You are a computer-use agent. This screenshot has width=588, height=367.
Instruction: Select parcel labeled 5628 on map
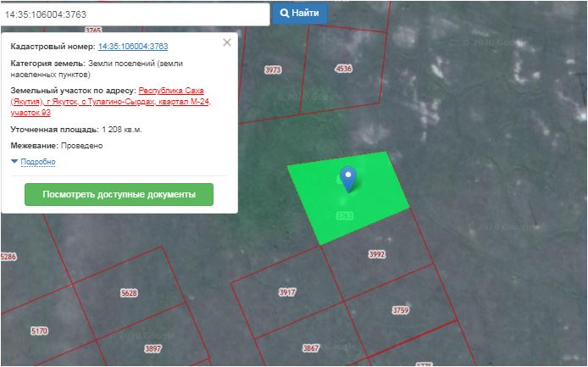[x=129, y=293]
